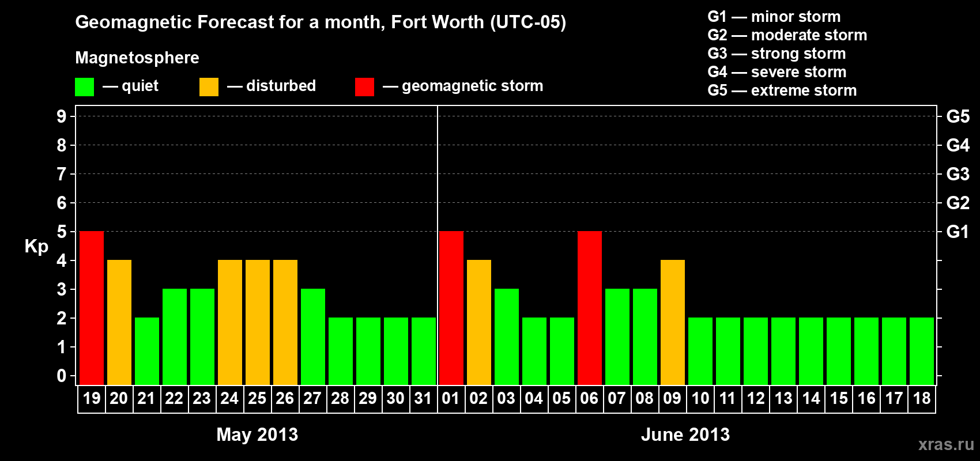Click the Kp axis value '0'
This screenshot has height=461, width=980.
62,376
